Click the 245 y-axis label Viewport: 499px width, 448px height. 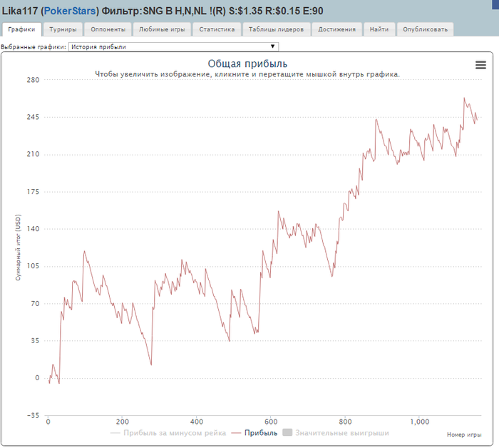(33, 117)
